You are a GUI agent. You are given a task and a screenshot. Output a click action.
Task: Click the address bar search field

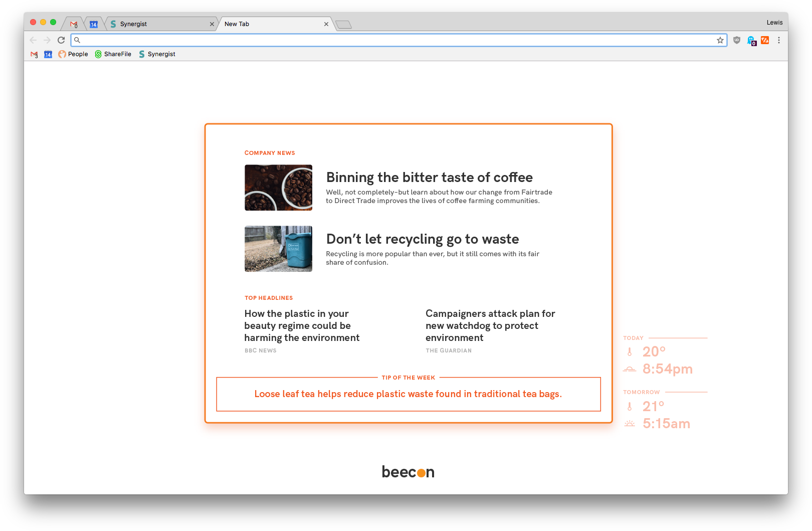tap(396, 40)
